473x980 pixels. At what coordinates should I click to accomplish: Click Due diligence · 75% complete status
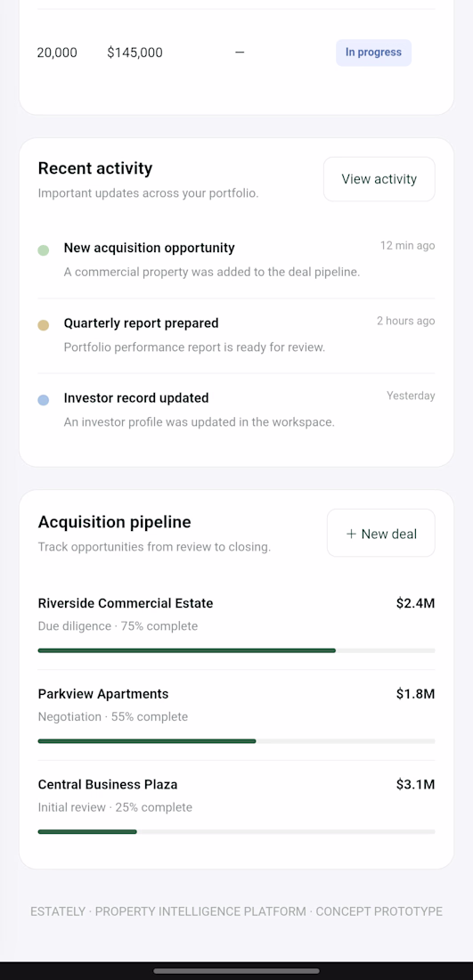pos(118,626)
